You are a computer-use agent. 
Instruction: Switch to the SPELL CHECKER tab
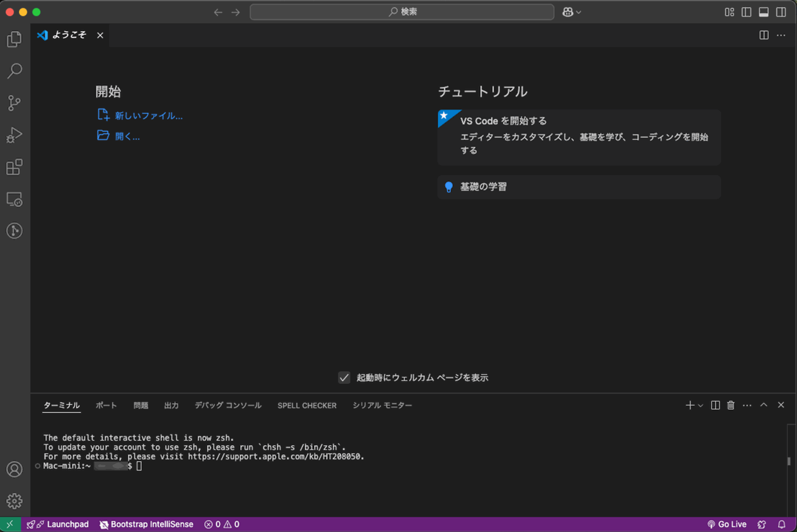tap(307, 406)
